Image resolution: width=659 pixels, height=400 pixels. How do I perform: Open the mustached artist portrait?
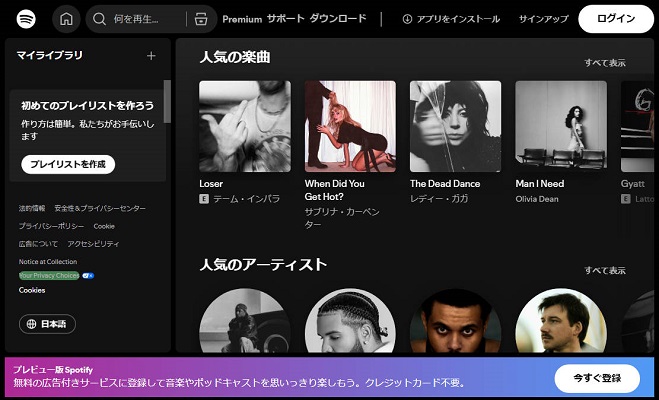(561, 320)
